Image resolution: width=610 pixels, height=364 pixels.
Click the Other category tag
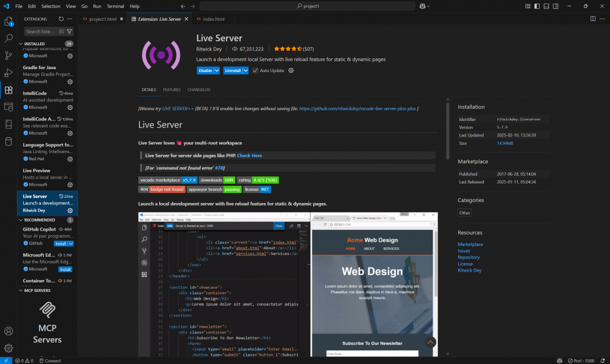tap(465, 213)
